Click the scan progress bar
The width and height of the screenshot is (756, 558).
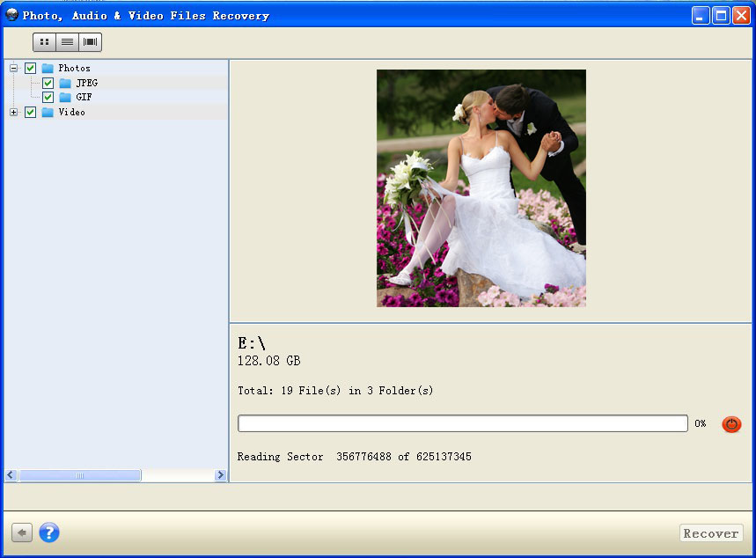(x=463, y=423)
